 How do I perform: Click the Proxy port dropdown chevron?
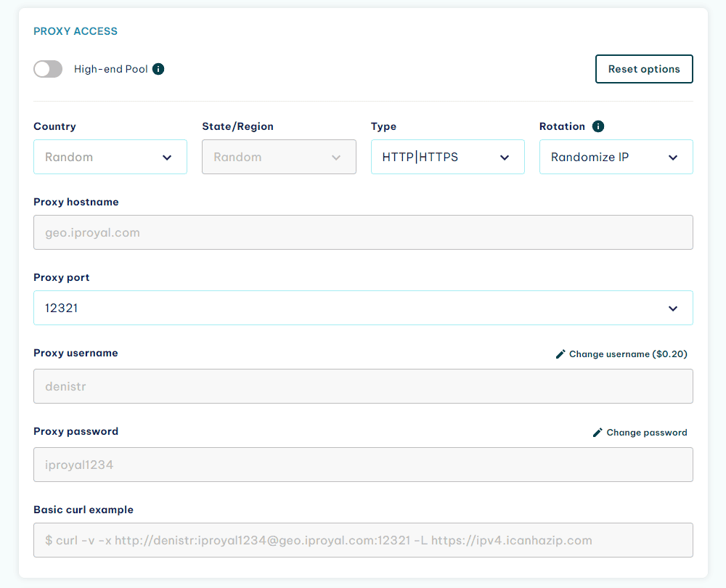click(x=673, y=308)
